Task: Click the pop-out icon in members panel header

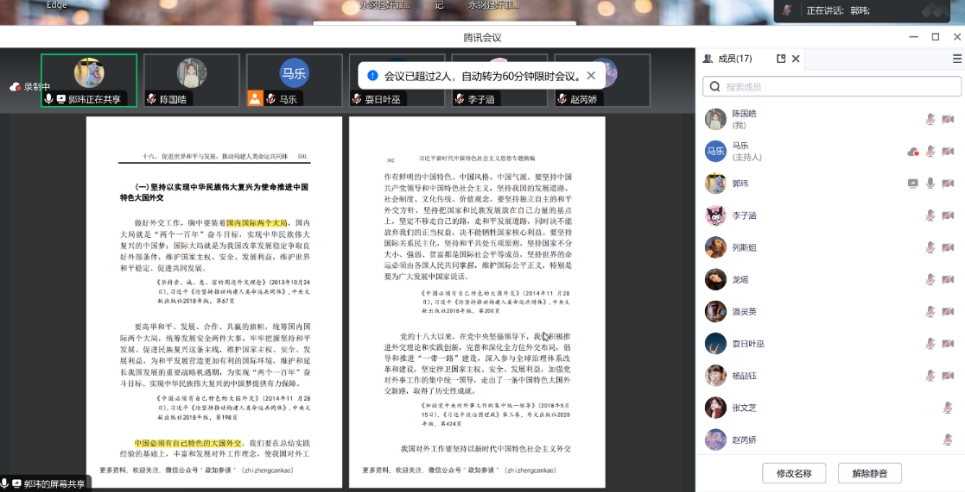Action: tap(781, 59)
